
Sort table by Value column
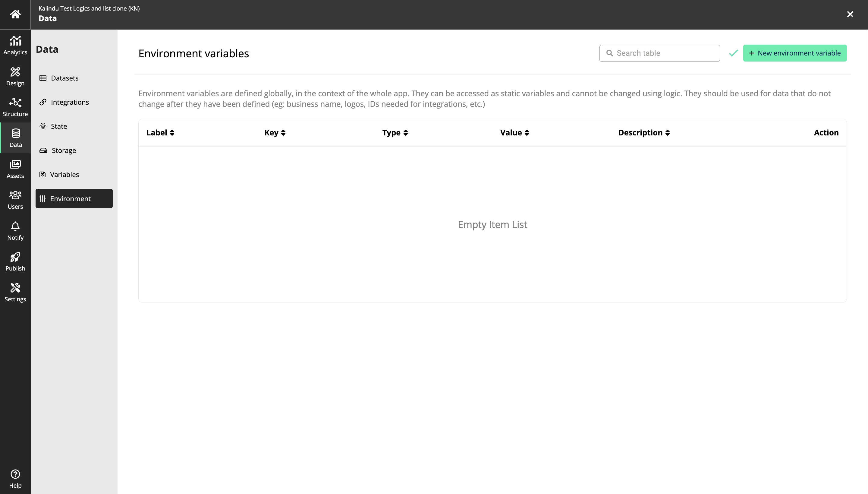515,133
